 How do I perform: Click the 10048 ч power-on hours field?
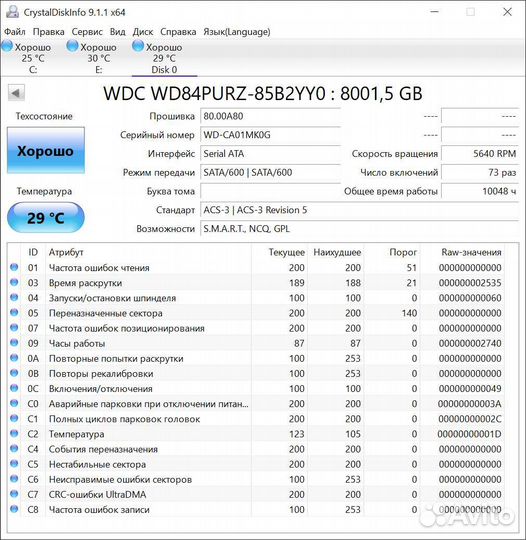point(480,191)
